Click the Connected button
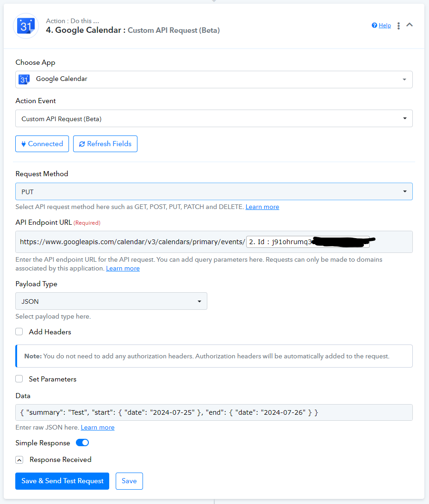 click(42, 144)
